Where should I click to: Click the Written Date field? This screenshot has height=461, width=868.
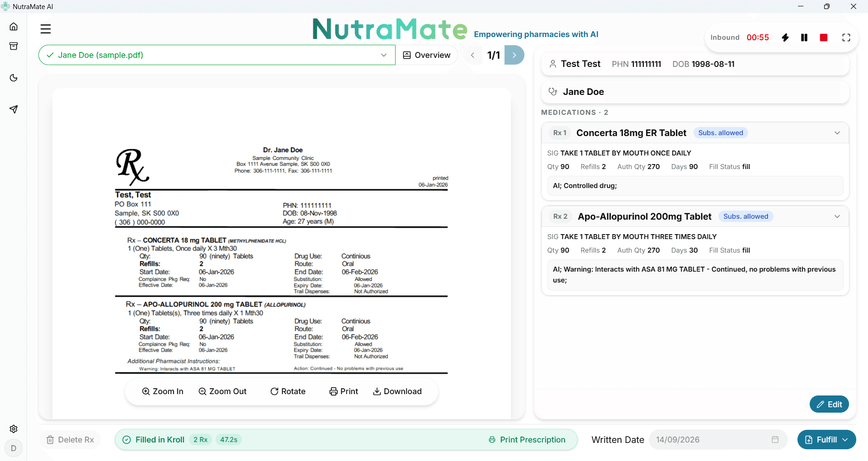coord(718,440)
